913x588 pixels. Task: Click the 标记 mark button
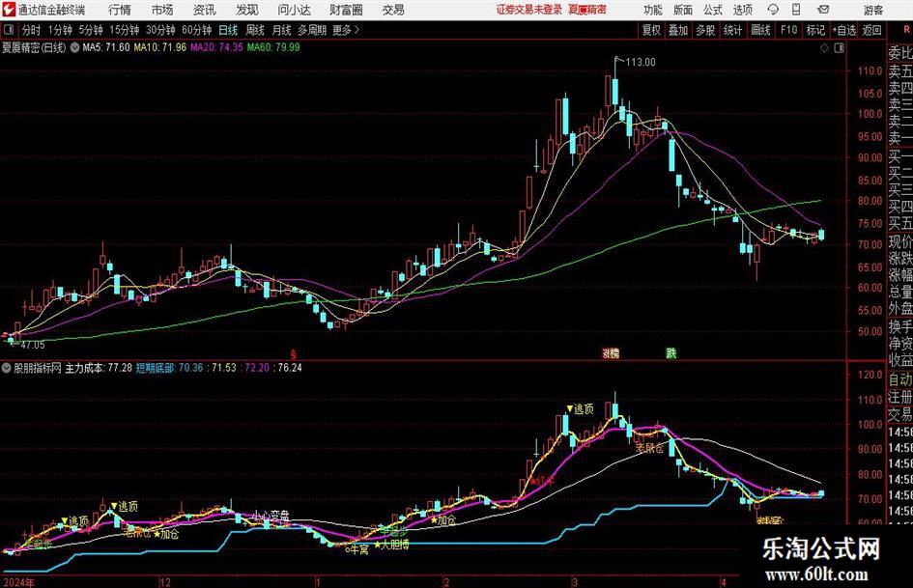[815, 30]
